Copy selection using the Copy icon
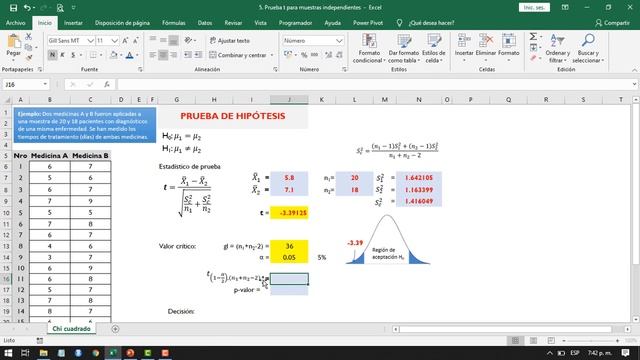Viewport: 640px width, 360px height. (28, 47)
